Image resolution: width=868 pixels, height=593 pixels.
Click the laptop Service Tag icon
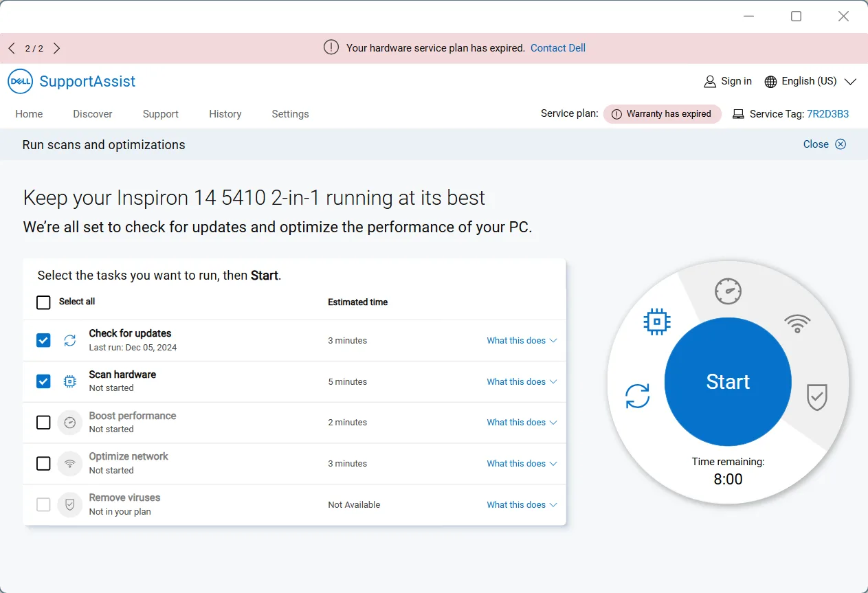739,114
